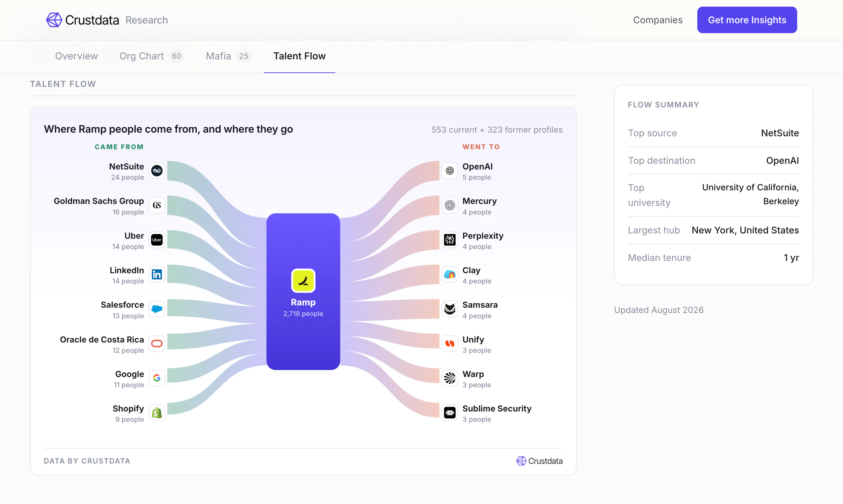
Task: Click the LinkedIn source name
Action: (x=127, y=270)
